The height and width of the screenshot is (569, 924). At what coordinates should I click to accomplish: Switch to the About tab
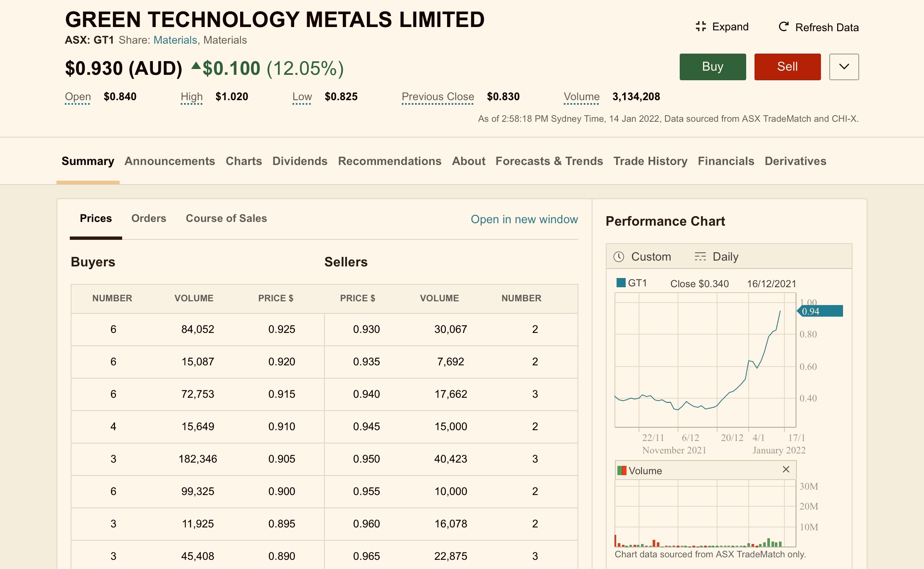click(x=469, y=161)
